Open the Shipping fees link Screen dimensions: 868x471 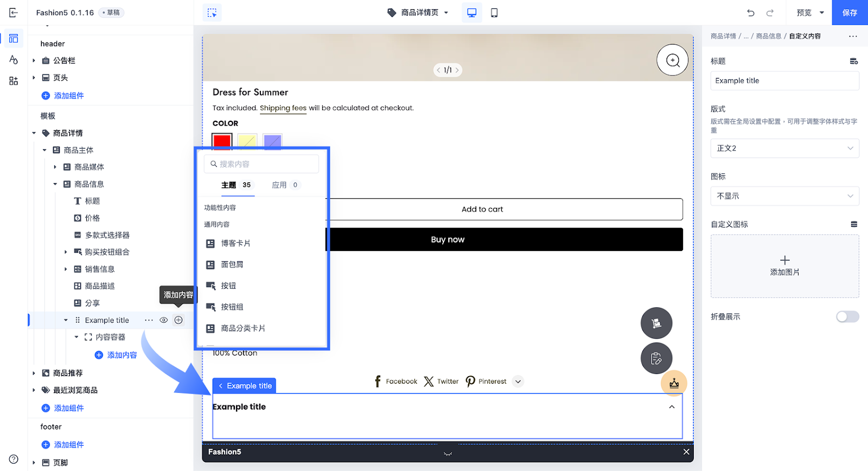click(x=283, y=108)
